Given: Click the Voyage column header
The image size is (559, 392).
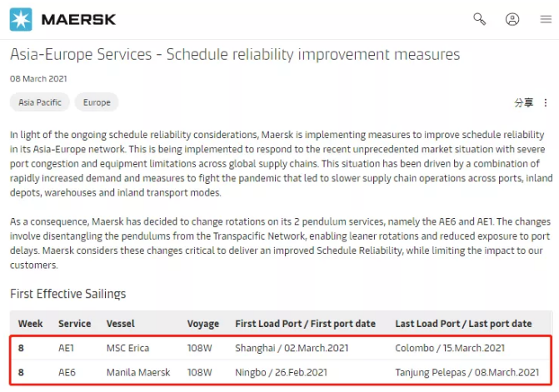Looking at the screenshot, I should click(203, 324).
